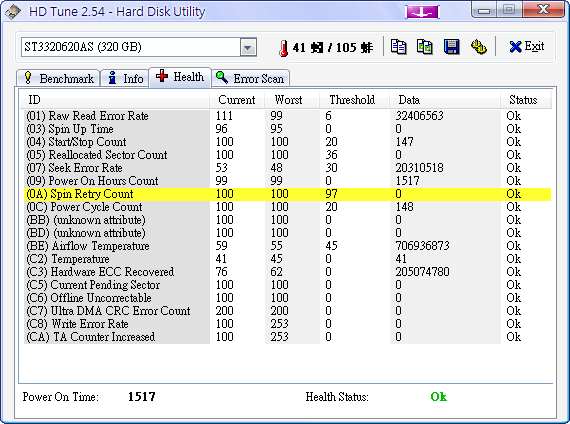Select the Spin Up Time row

pos(288,129)
